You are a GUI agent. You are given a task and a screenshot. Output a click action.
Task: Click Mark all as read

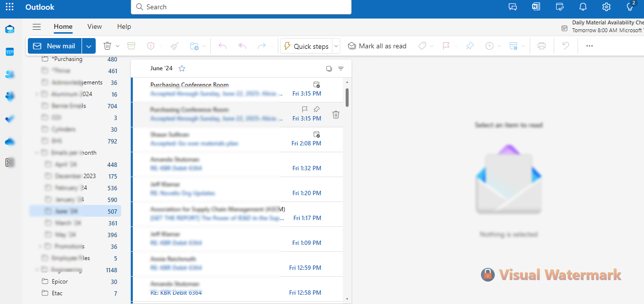(377, 46)
